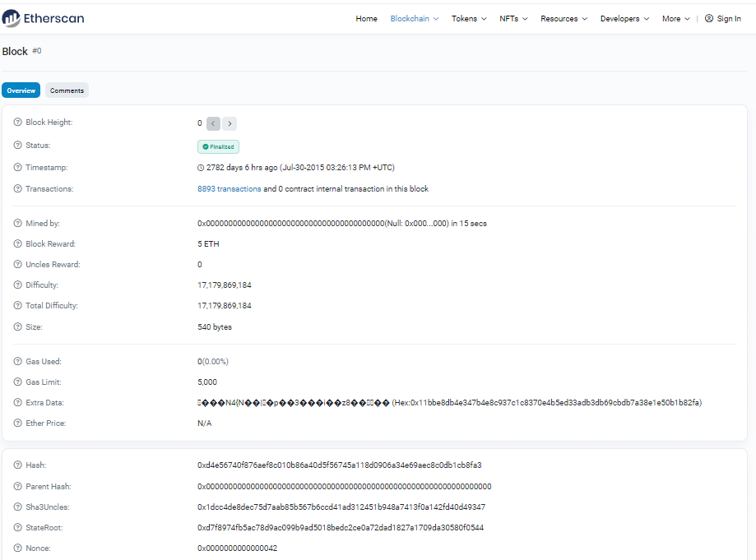Screen dimensions: 756x560
Task: Click help icon beside Timestamp label
Action: tap(18, 168)
